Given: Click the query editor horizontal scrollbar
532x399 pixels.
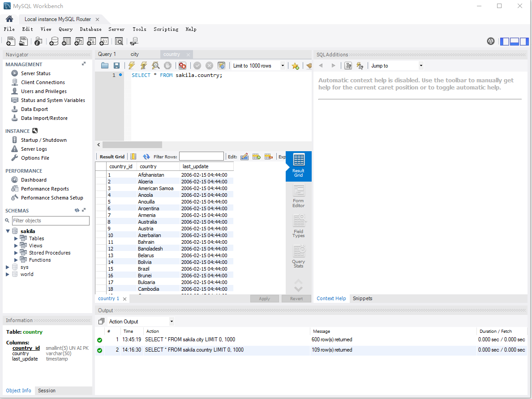Looking at the screenshot, I should point(132,145).
